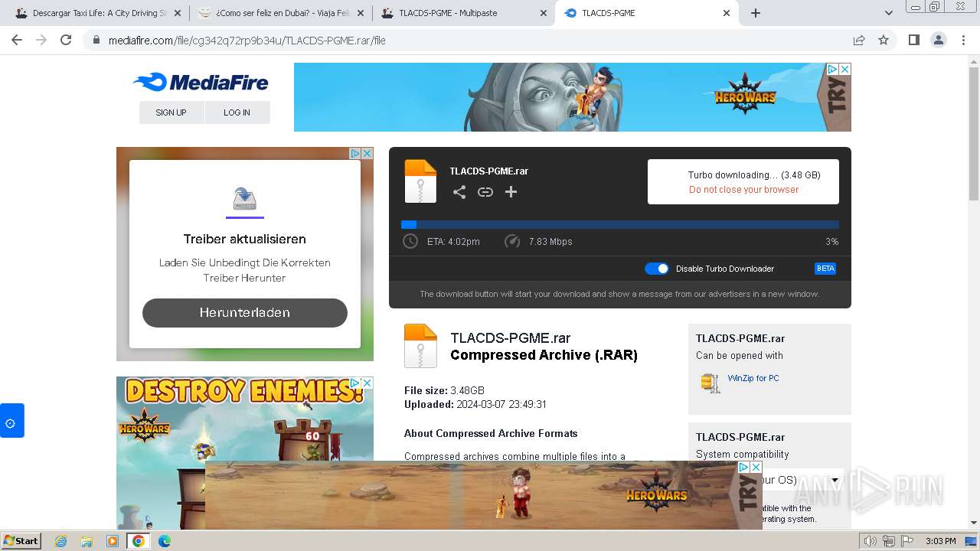
Task: Open File Explorer from the taskbar
Action: pos(87,541)
